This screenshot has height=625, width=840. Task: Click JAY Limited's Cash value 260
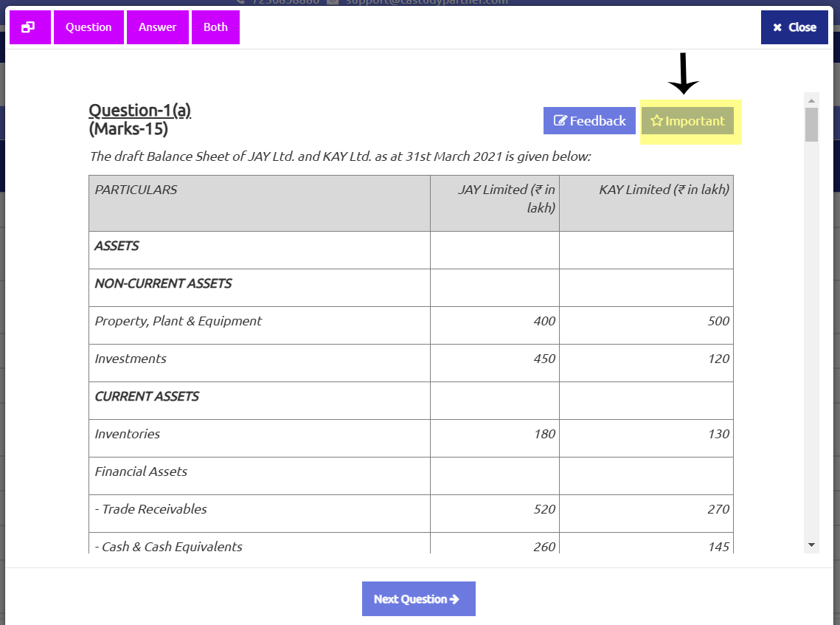coord(544,547)
